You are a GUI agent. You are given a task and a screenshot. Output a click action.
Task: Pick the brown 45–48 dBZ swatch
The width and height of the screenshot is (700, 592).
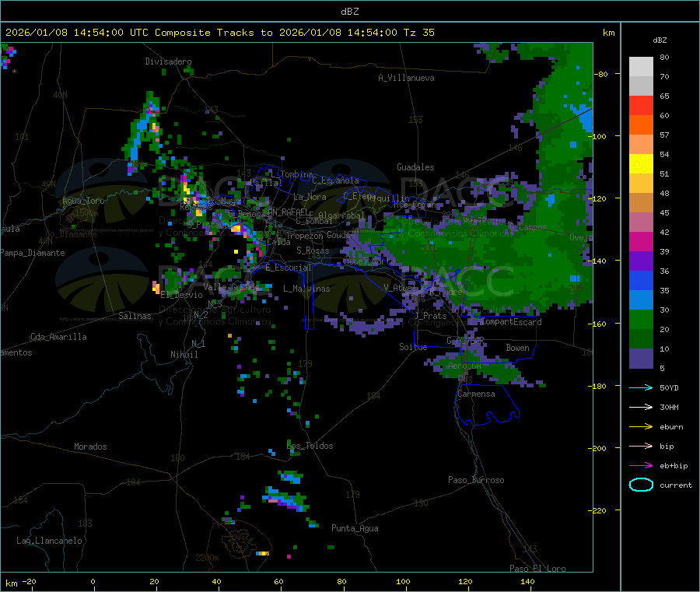coord(641,203)
